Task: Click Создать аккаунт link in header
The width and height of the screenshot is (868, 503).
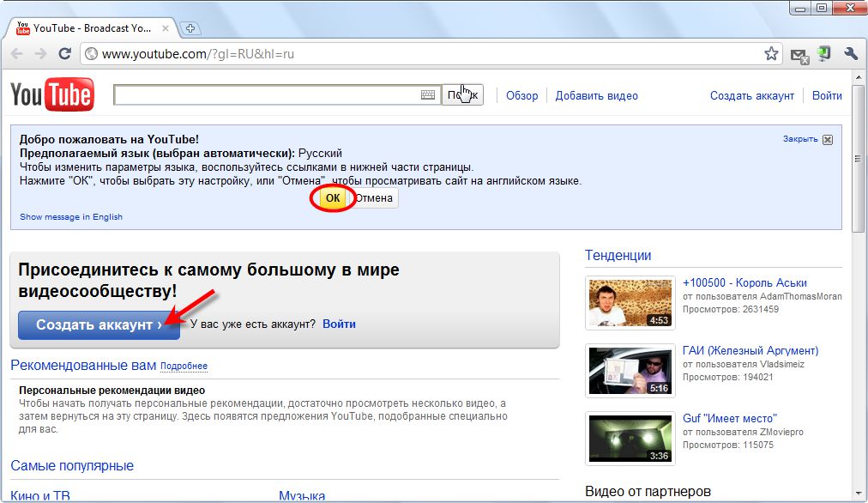Action: (x=751, y=96)
